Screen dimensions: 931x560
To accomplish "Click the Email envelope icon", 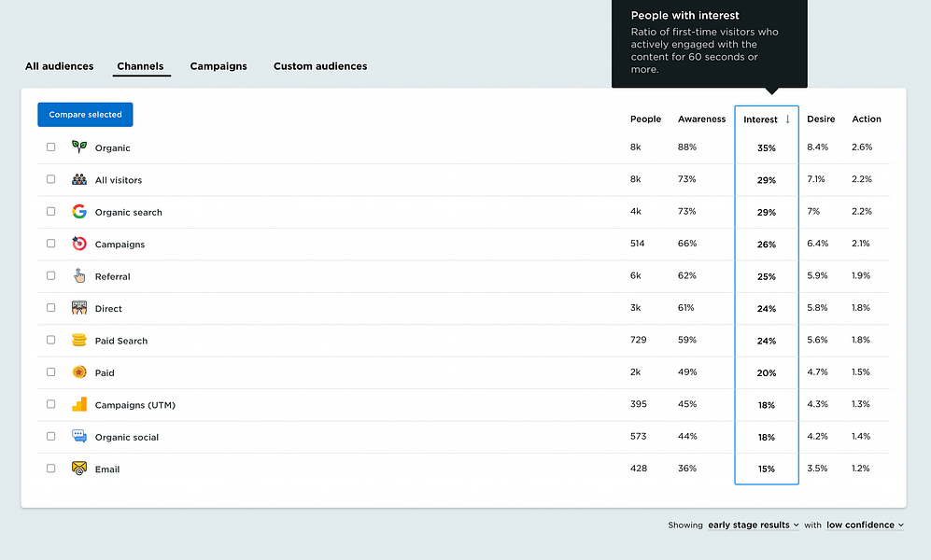I will (79, 469).
